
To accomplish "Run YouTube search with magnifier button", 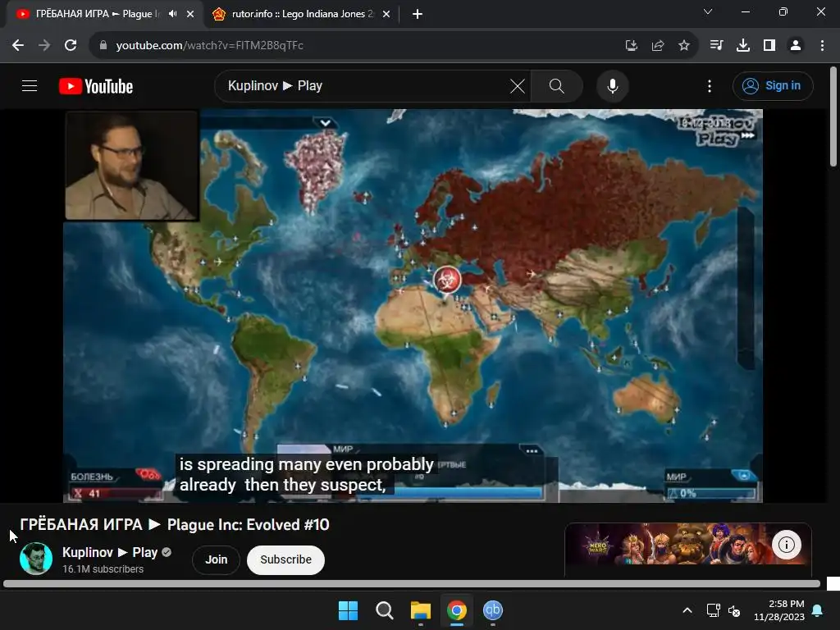I will [557, 85].
